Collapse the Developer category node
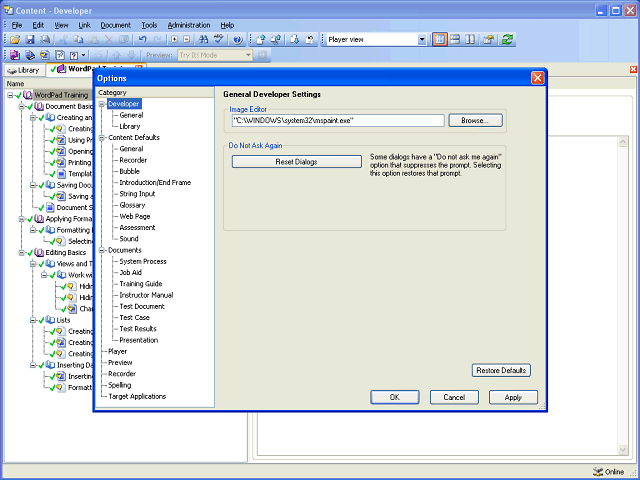 pyautogui.click(x=102, y=104)
